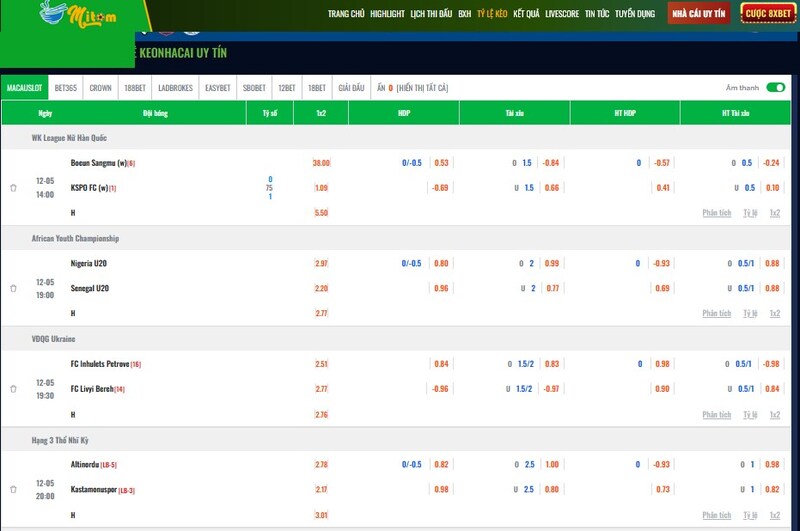Click Hạng 3 Thổ Nhĩ Kỳ league header
Viewport: 800px width, 531px height.
coord(60,440)
